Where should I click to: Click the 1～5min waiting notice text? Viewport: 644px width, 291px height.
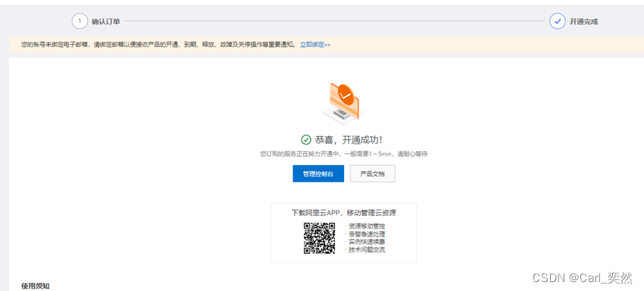344,154
